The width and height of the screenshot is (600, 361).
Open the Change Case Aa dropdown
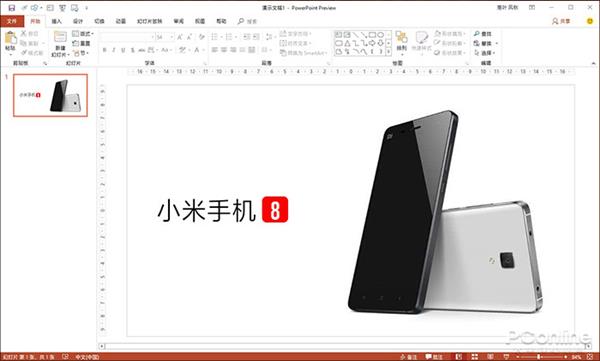point(166,50)
